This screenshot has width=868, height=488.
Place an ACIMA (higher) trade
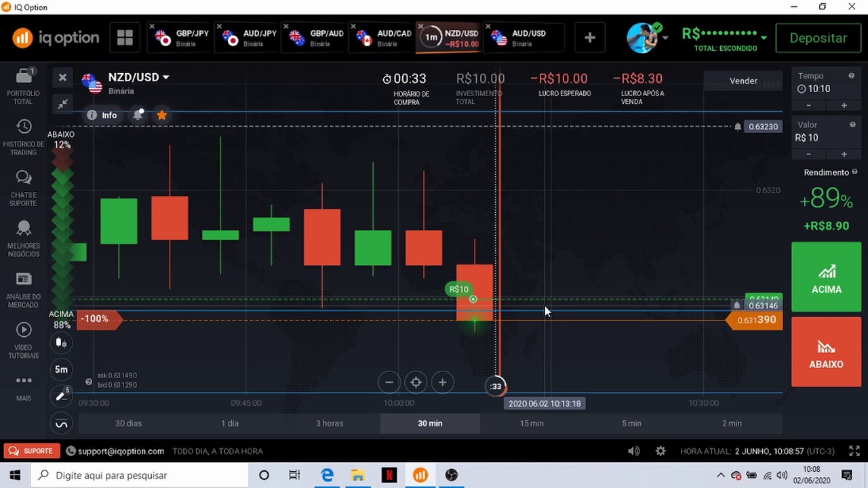point(826,277)
